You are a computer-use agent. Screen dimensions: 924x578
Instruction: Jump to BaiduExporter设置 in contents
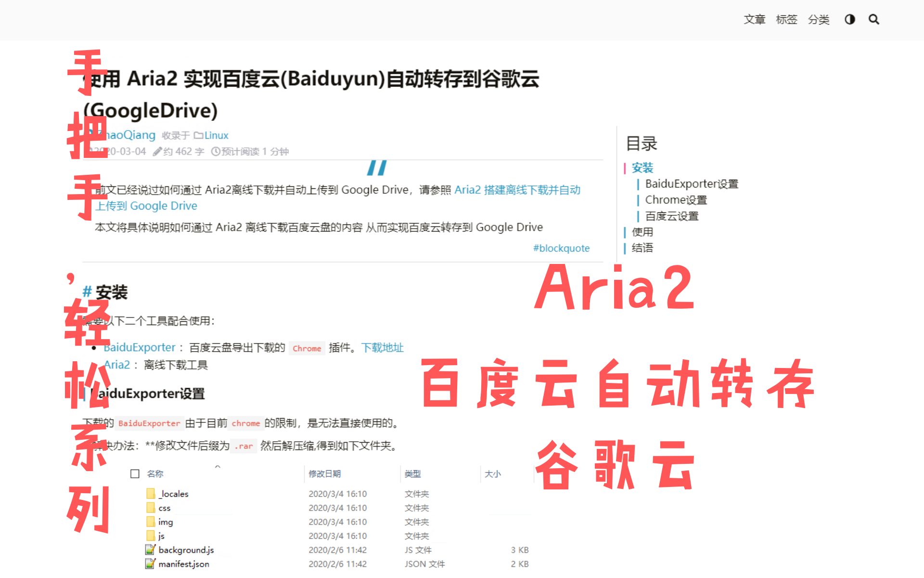(692, 184)
